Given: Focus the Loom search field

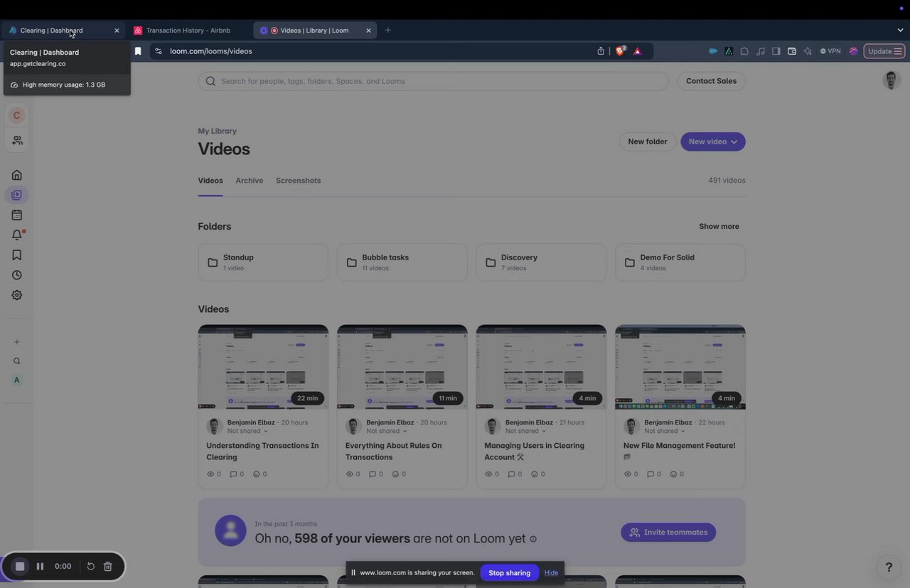Looking at the screenshot, I should (433, 81).
